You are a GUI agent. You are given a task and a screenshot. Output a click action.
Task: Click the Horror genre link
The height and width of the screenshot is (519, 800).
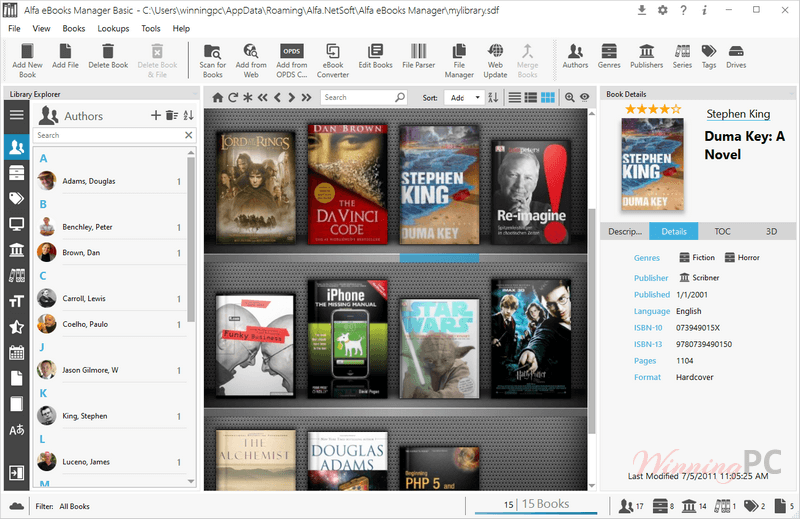[x=742, y=257]
